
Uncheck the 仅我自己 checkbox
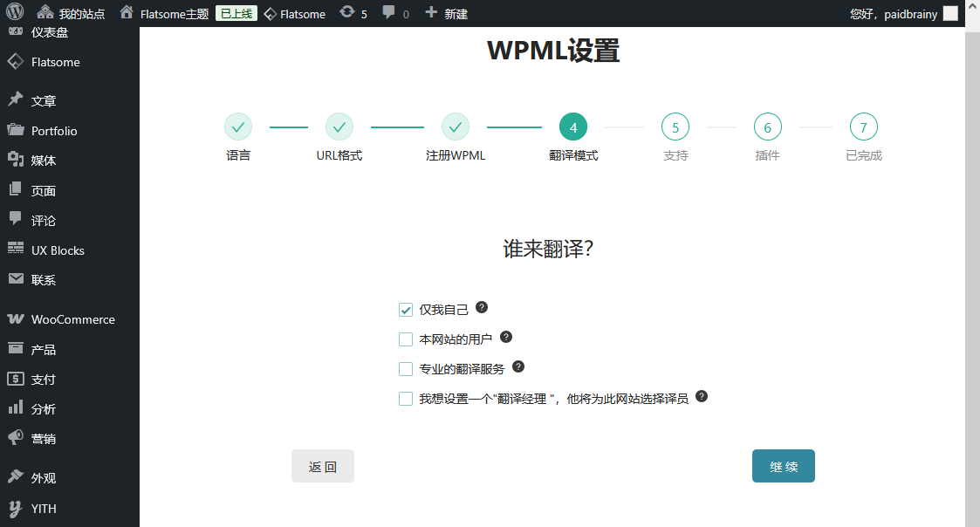coord(406,310)
